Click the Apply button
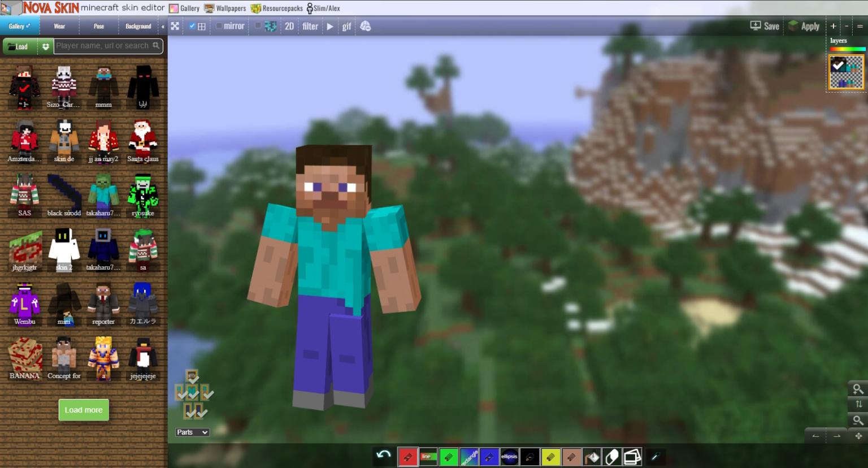Image resolution: width=868 pixels, height=468 pixels. (x=804, y=26)
